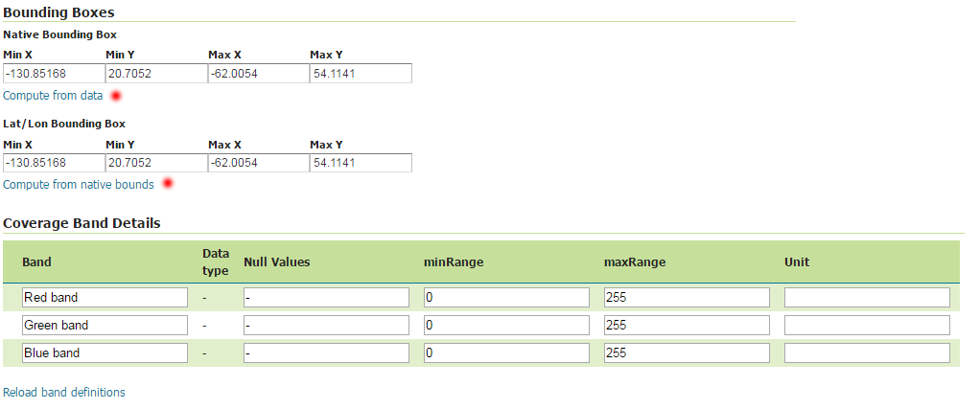Edit the Green band name field
The image size is (980, 409).
[x=105, y=325]
